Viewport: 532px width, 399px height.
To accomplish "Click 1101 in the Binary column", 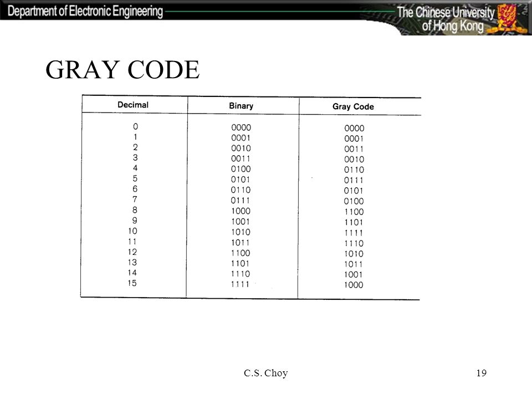I will tap(240, 264).
